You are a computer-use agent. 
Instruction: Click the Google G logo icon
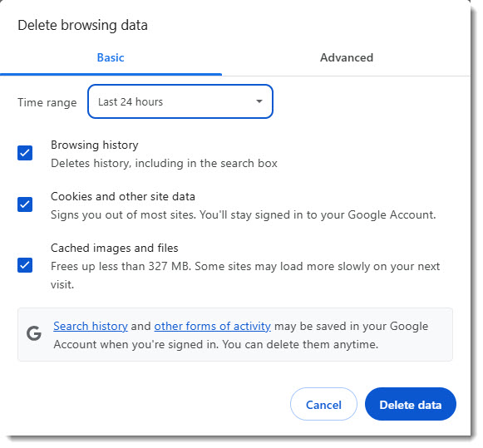[x=34, y=333]
